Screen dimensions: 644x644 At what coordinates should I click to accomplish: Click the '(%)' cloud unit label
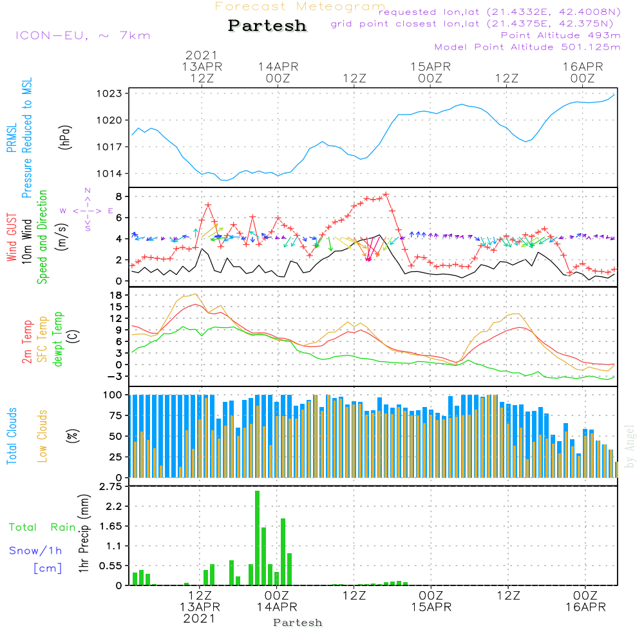72,436
